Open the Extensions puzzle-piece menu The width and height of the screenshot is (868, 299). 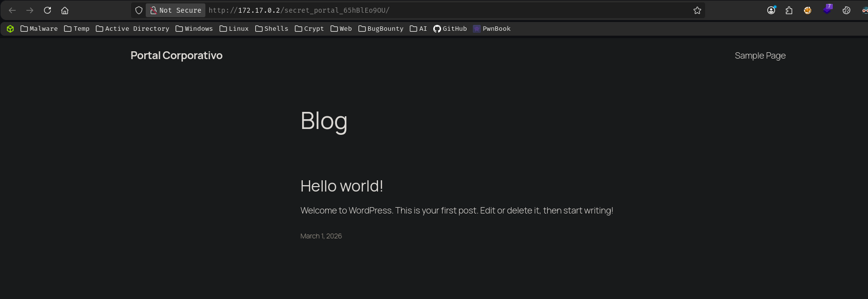(x=789, y=10)
